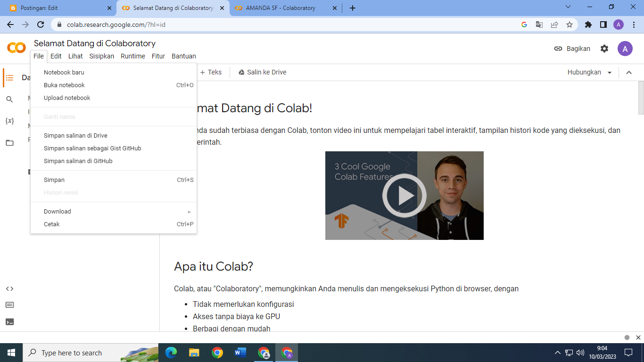644x362 pixels.
Task: Open the account avatar in Colab header
Action: coord(625,49)
